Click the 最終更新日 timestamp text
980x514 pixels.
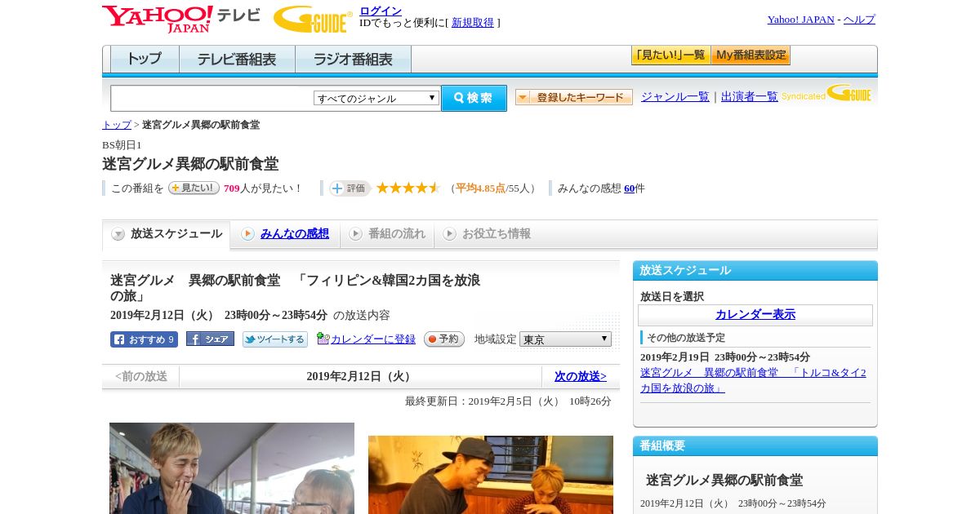click(x=508, y=401)
